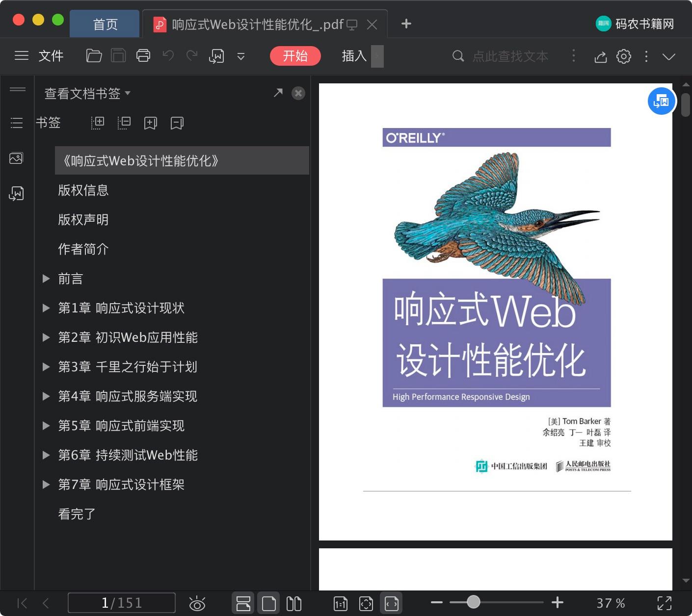Zoom in with plus button
692x616 pixels.
click(558, 602)
